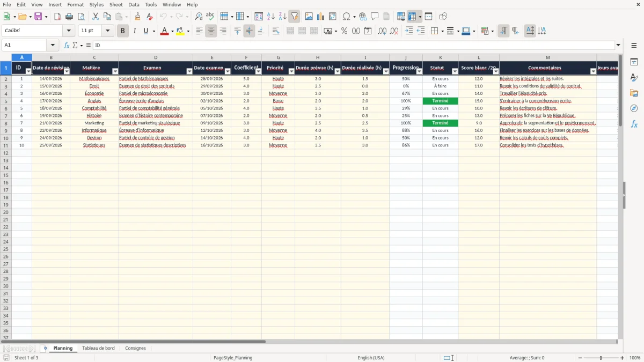Open sidebar Properties panel
Image resolution: width=644 pixels, height=362 pixels.
pos(634,62)
